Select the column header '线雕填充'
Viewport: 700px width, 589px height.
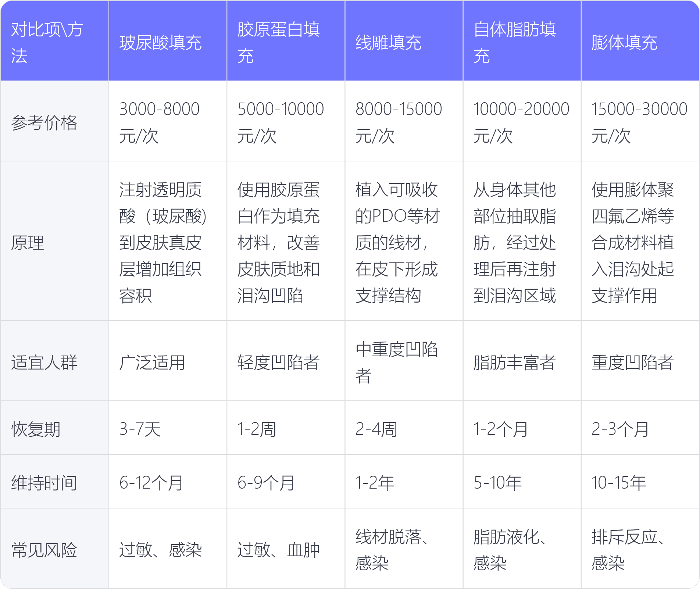[x=404, y=41]
